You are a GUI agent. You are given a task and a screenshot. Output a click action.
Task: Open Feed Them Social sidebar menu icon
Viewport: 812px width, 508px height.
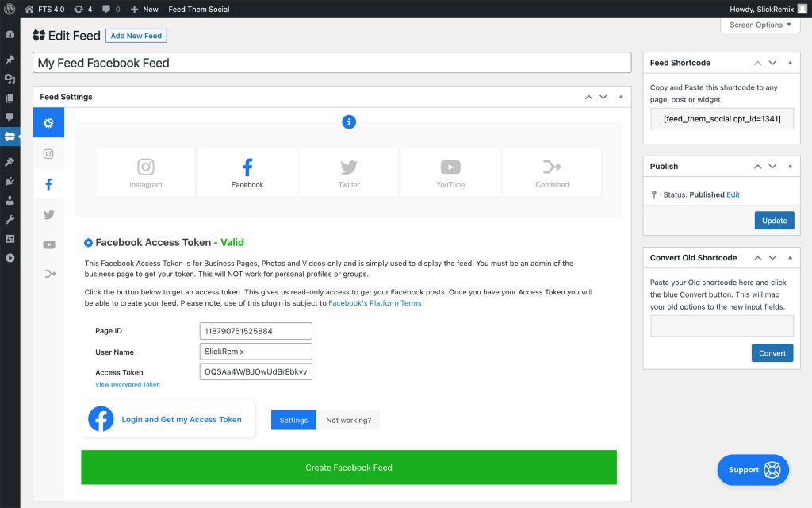(x=10, y=137)
